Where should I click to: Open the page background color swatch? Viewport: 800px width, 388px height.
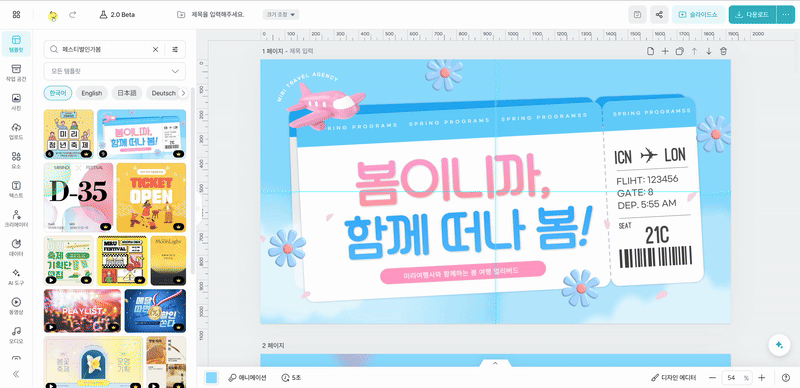211,378
